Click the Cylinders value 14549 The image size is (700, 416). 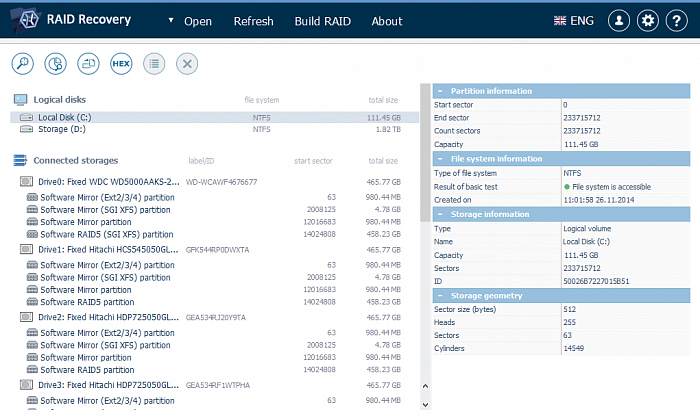point(573,348)
